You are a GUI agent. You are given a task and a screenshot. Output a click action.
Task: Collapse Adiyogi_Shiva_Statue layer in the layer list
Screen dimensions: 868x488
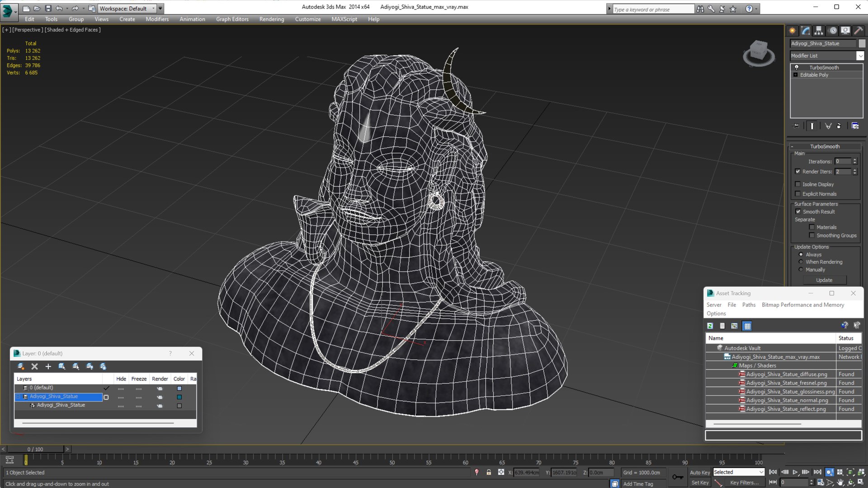[x=19, y=397]
